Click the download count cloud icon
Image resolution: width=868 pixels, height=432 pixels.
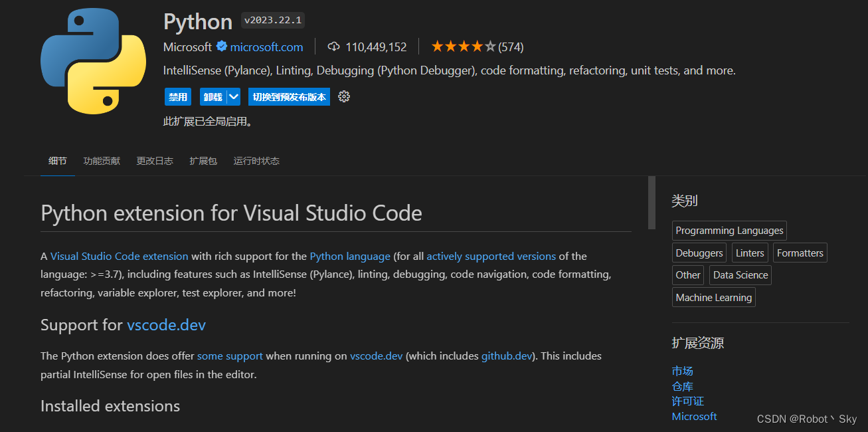coord(334,47)
